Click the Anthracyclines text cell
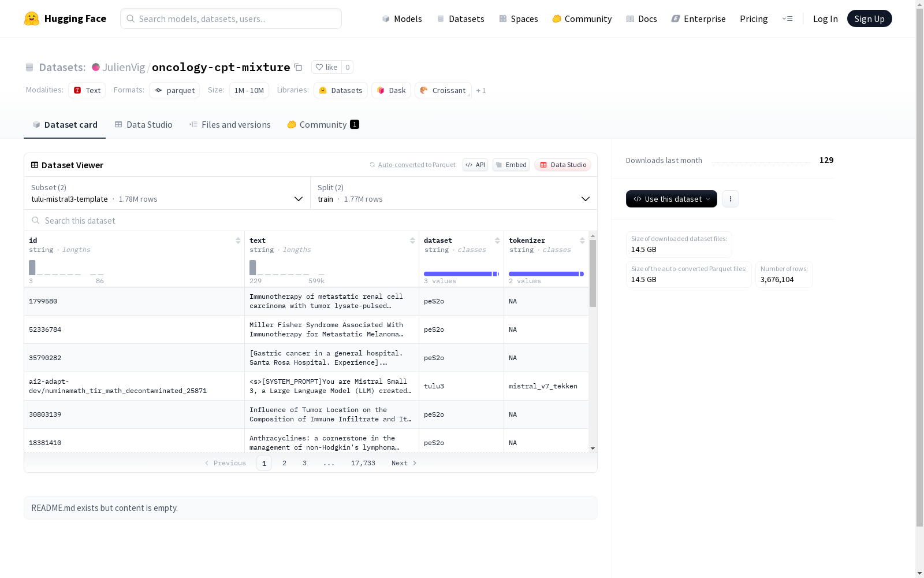The width and height of the screenshot is (924, 578). (332, 442)
